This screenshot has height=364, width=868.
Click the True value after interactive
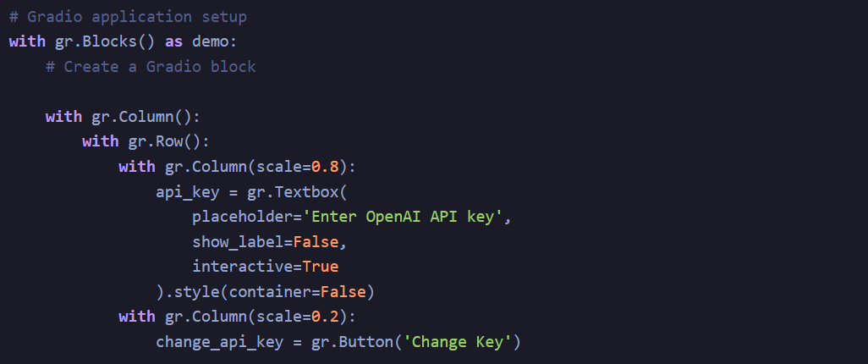click(x=320, y=267)
